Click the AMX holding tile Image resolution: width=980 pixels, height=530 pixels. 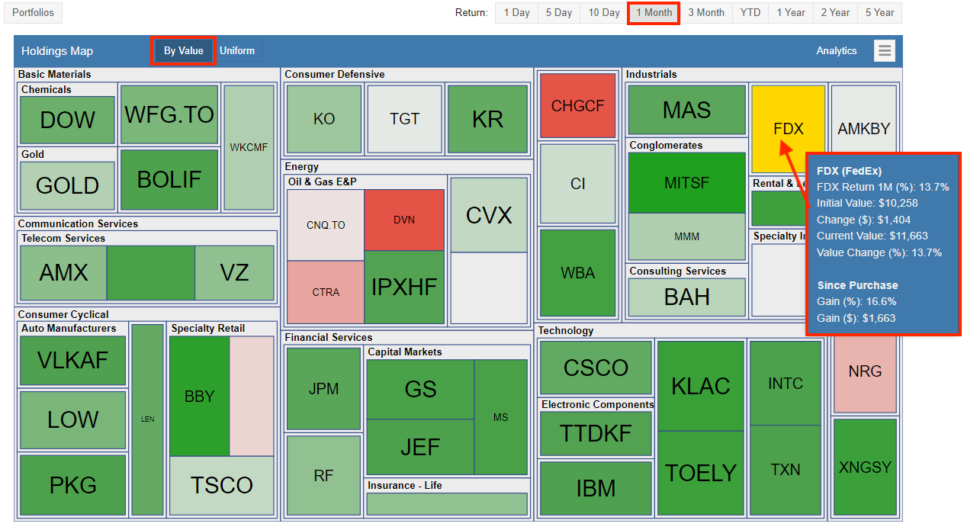(63, 273)
